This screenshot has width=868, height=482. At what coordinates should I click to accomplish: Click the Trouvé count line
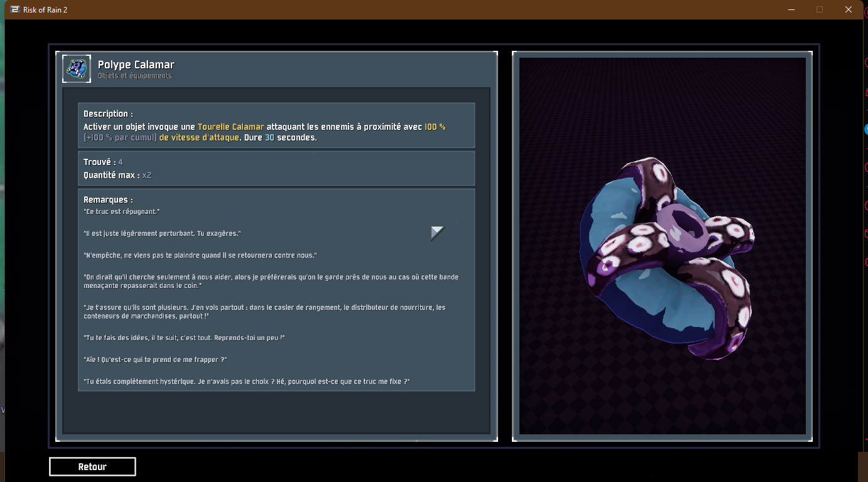click(103, 162)
